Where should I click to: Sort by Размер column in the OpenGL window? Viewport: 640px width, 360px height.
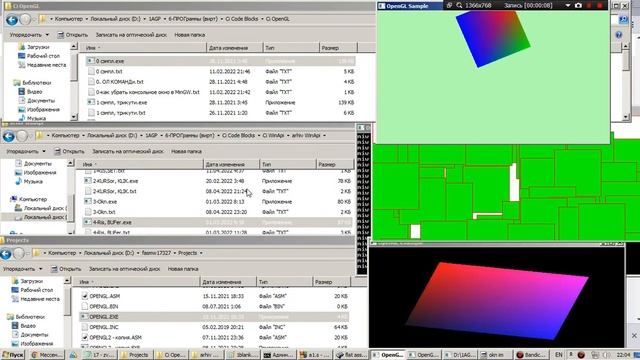pos(338,48)
